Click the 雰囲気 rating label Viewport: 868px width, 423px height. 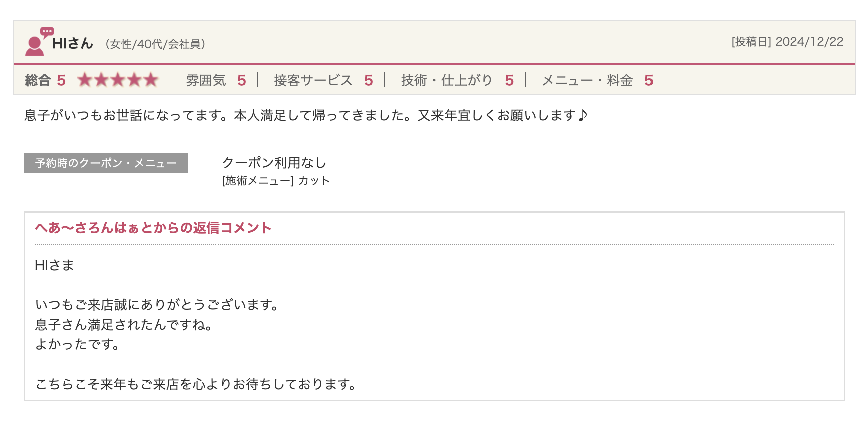pos(206,80)
